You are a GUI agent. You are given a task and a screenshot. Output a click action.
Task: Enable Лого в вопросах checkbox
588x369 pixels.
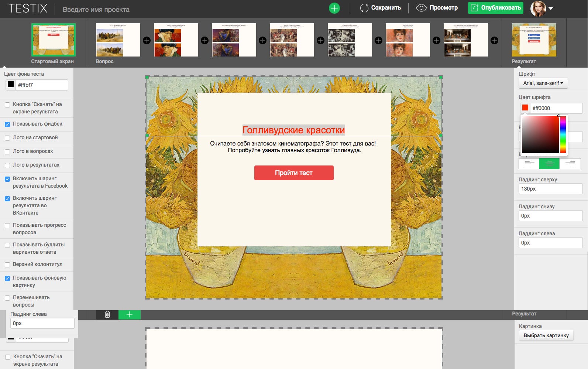coord(7,152)
